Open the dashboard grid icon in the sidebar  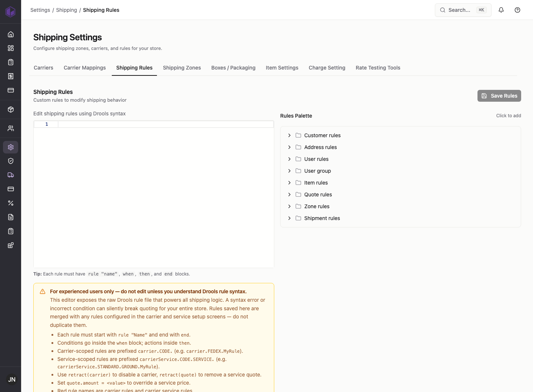pos(11,48)
